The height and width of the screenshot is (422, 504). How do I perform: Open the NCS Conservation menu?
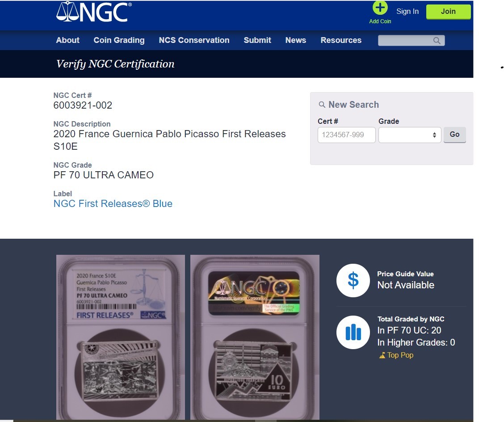click(194, 40)
